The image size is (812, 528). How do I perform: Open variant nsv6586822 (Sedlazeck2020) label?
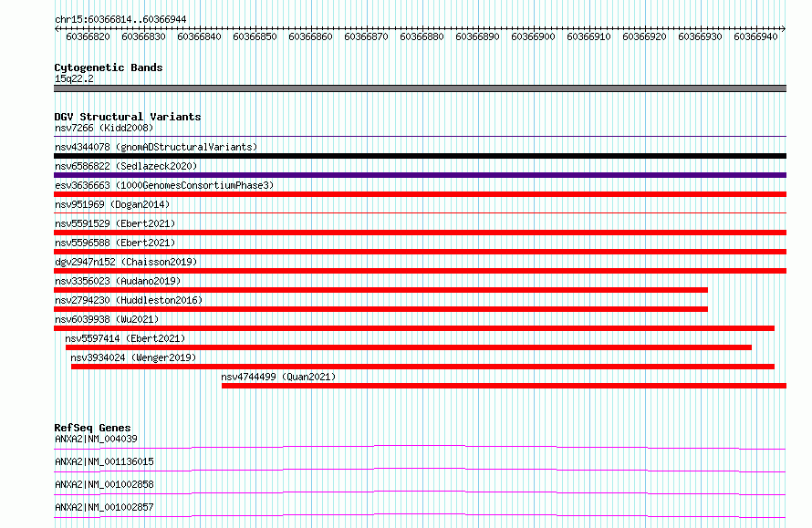pyautogui.click(x=126, y=166)
